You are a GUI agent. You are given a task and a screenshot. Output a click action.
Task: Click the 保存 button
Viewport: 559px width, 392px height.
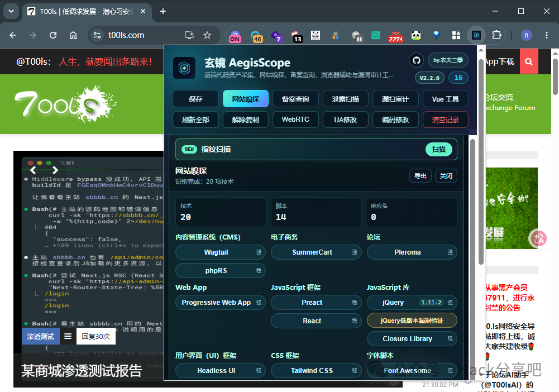point(195,99)
